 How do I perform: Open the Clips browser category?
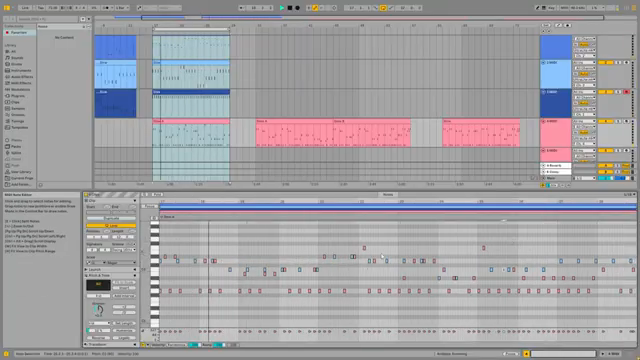click(x=16, y=102)
